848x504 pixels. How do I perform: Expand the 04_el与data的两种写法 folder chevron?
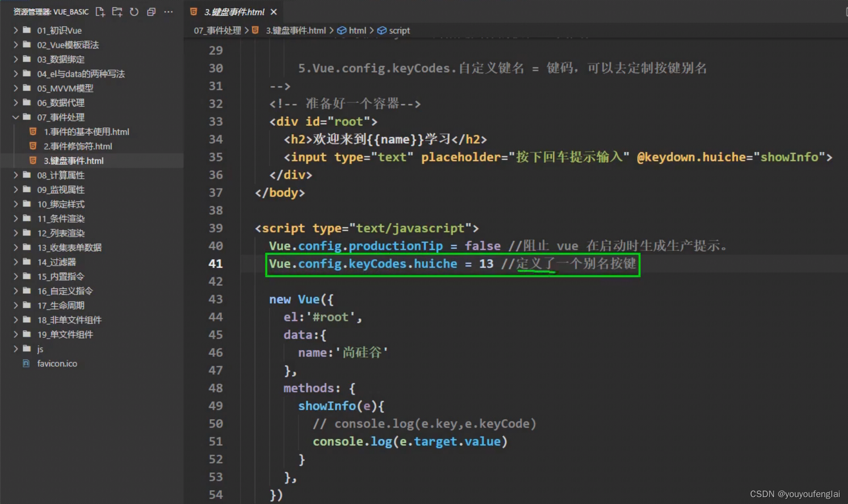(16, 74)
